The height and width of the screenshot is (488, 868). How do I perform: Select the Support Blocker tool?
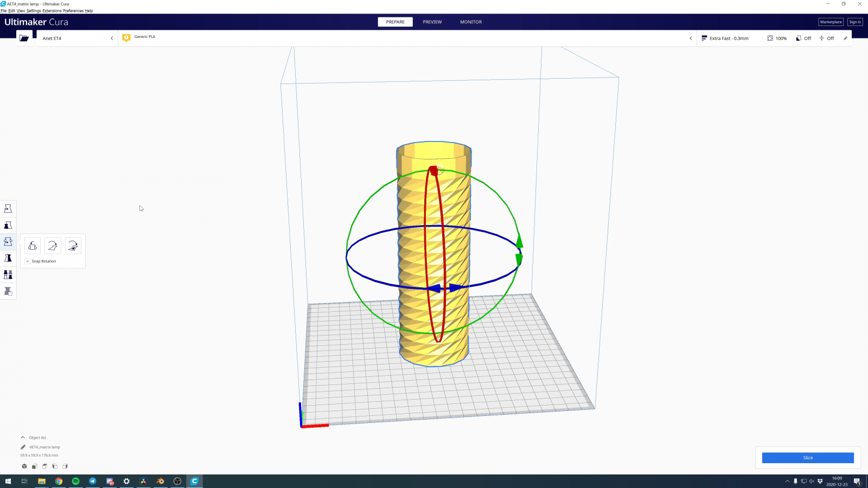coord(8,291)
